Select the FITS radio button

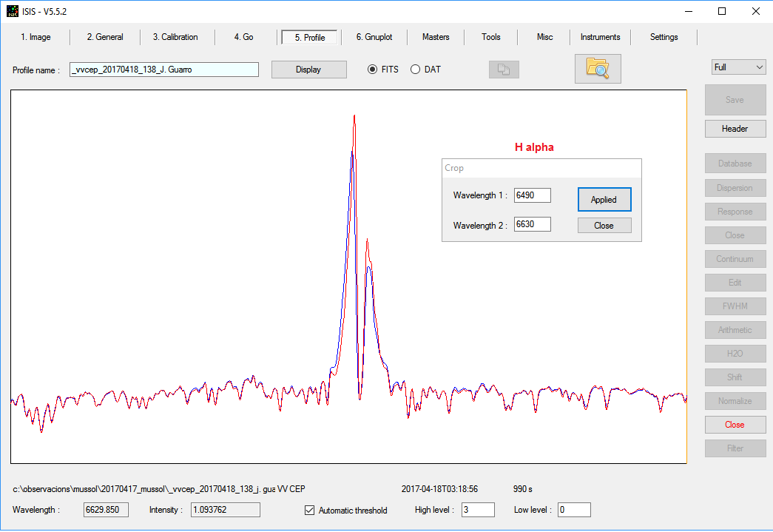click(x=373, y=70)
